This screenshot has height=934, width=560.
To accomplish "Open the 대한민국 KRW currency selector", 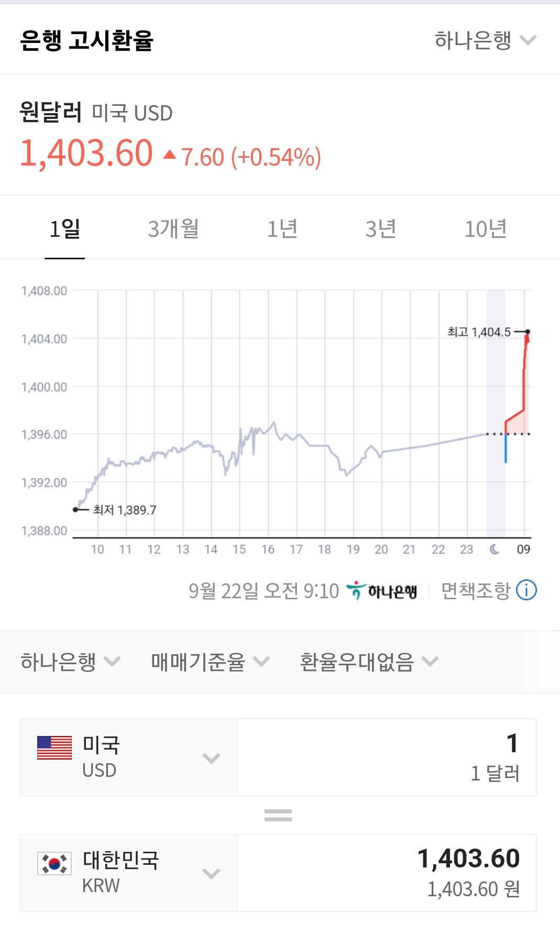I will coord(129,873).
